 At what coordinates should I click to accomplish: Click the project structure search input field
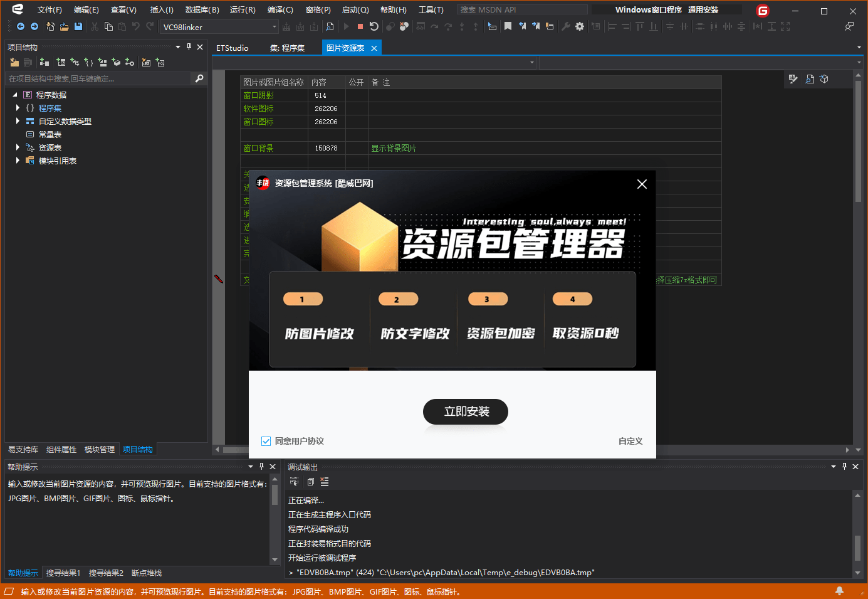[x=98, y=78]
